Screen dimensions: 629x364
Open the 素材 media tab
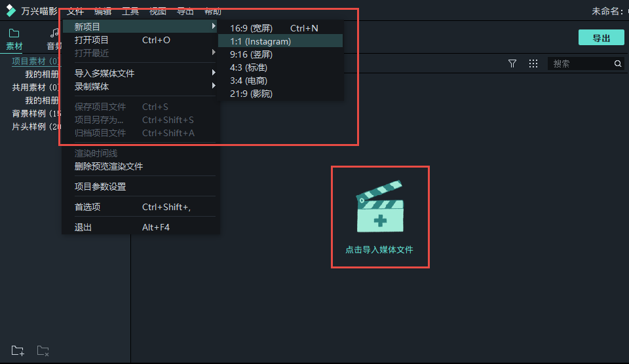point(14,39)
